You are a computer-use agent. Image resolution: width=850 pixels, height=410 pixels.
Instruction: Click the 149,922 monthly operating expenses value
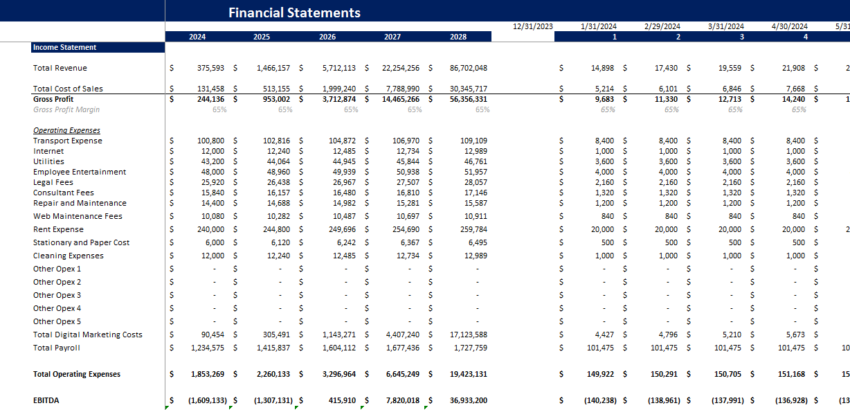click(601, 374)
